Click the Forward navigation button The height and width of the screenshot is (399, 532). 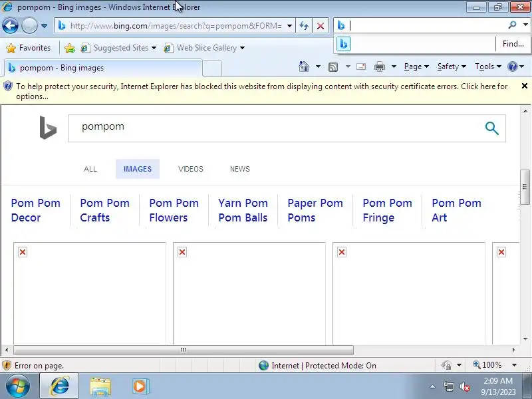coord(29,25)
